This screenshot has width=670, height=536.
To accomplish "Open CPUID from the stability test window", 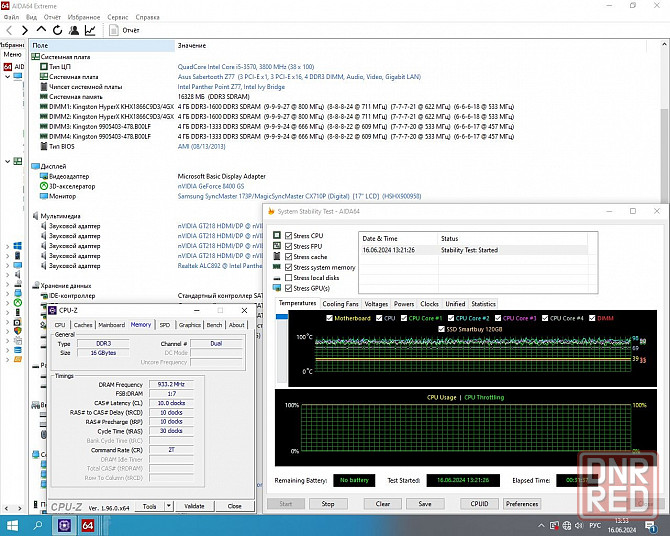I will point(479,504).
